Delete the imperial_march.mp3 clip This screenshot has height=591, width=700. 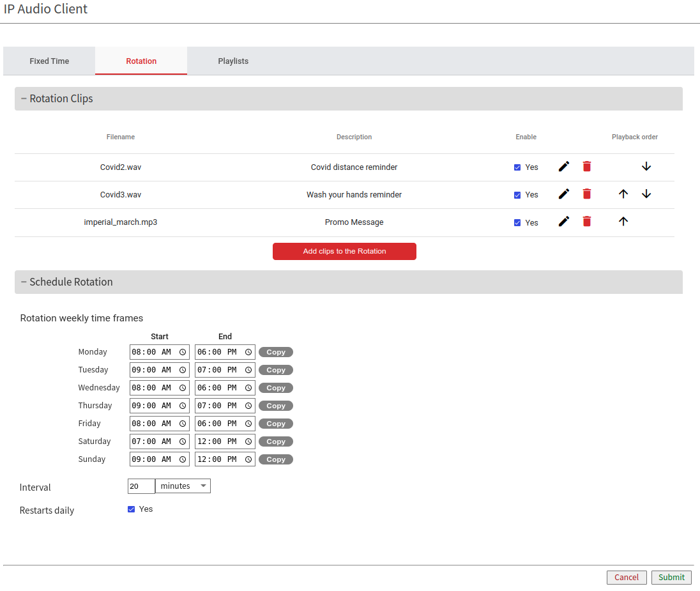587,222
